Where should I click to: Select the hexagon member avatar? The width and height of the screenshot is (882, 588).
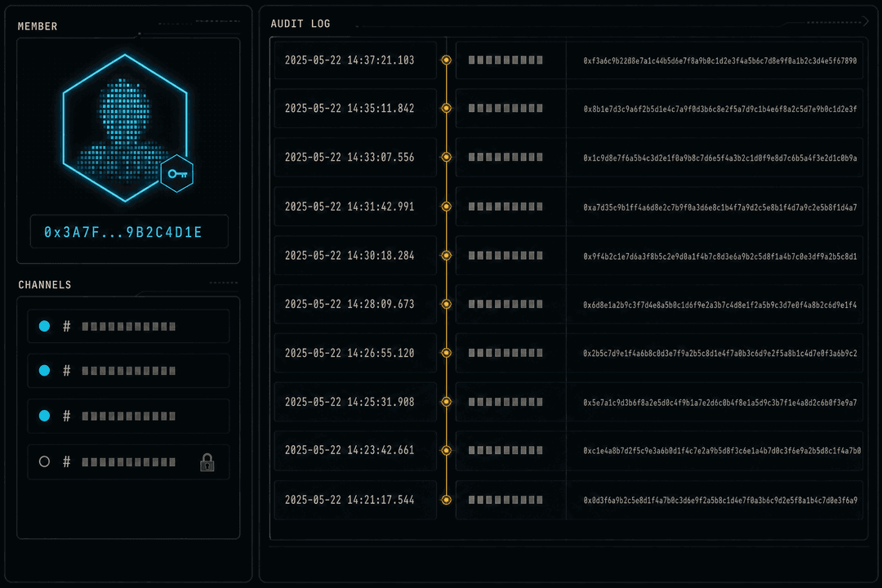coord(125,127)
